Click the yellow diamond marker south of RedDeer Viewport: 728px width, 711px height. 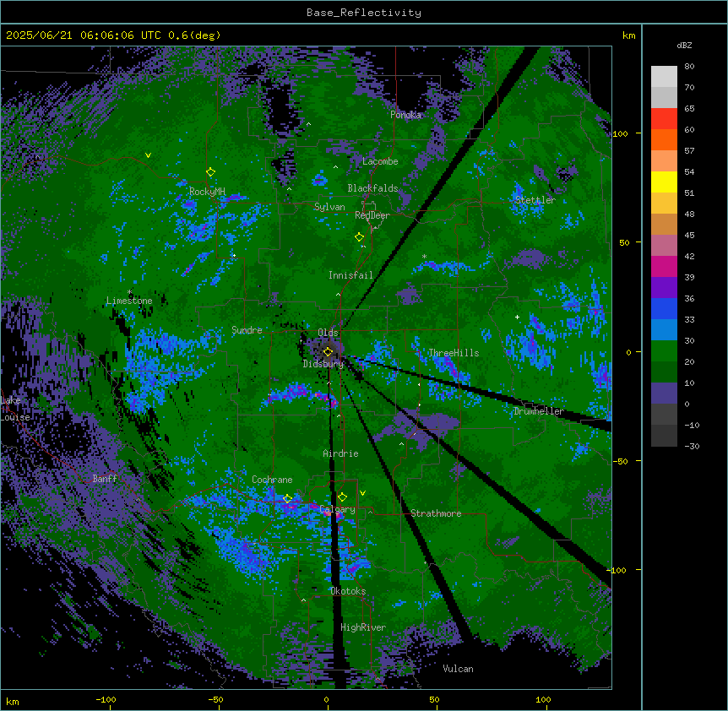(359, 237)
